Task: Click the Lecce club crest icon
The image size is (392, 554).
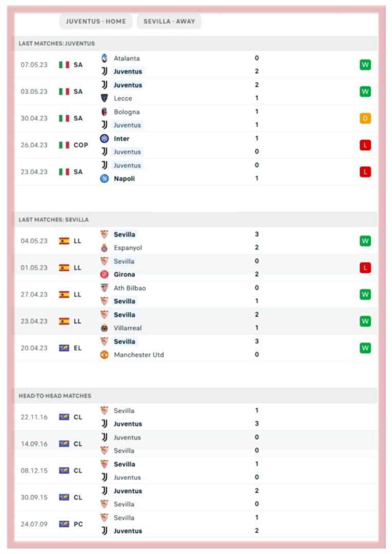Action: click(x=104, y=98)
